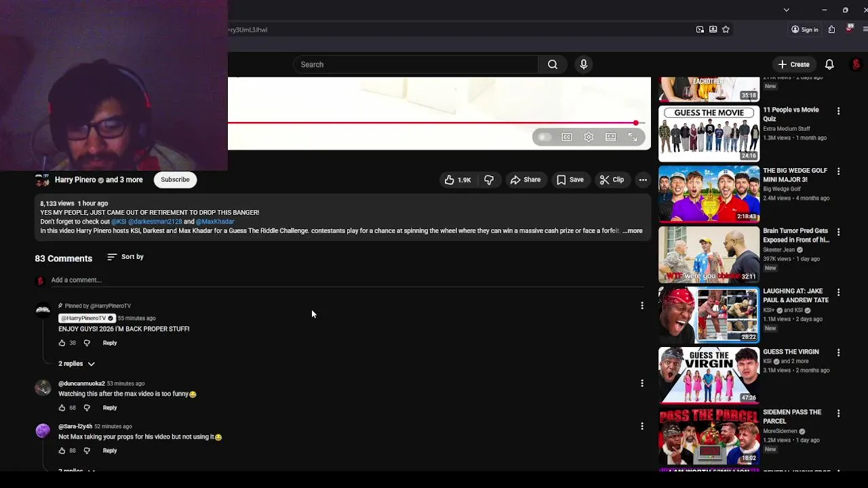868x488 pixels.
Task: Dislike the video
Action: click(x=489, y=180)
